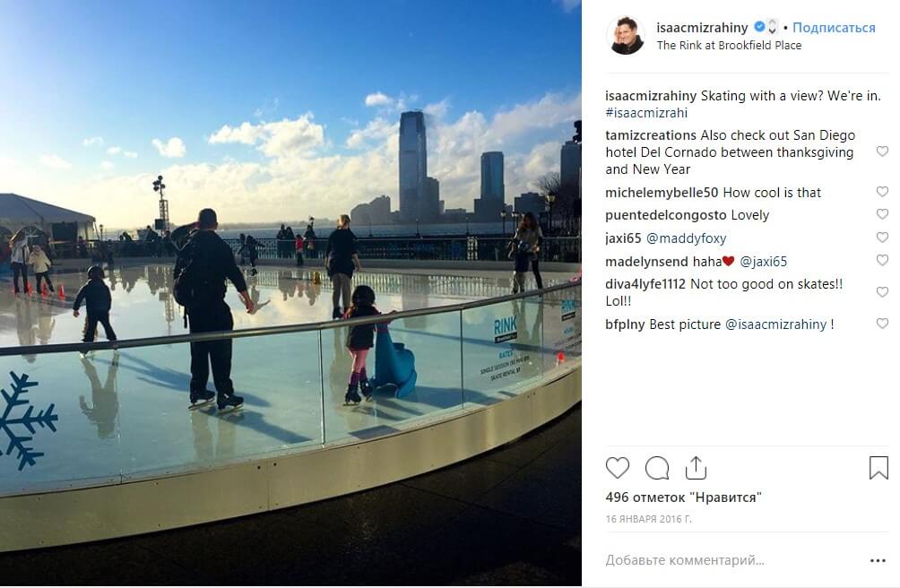Save the post with the bookmark icon
The height and width of the screenshot is (588, 900).
tap(878, 468)
